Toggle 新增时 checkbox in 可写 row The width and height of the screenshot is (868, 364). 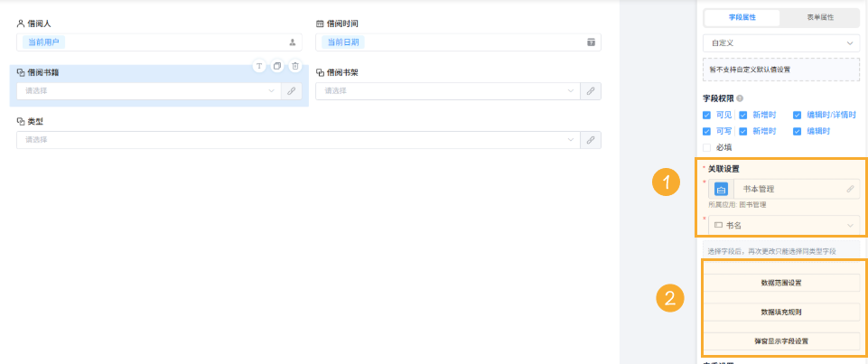point(742,132)
